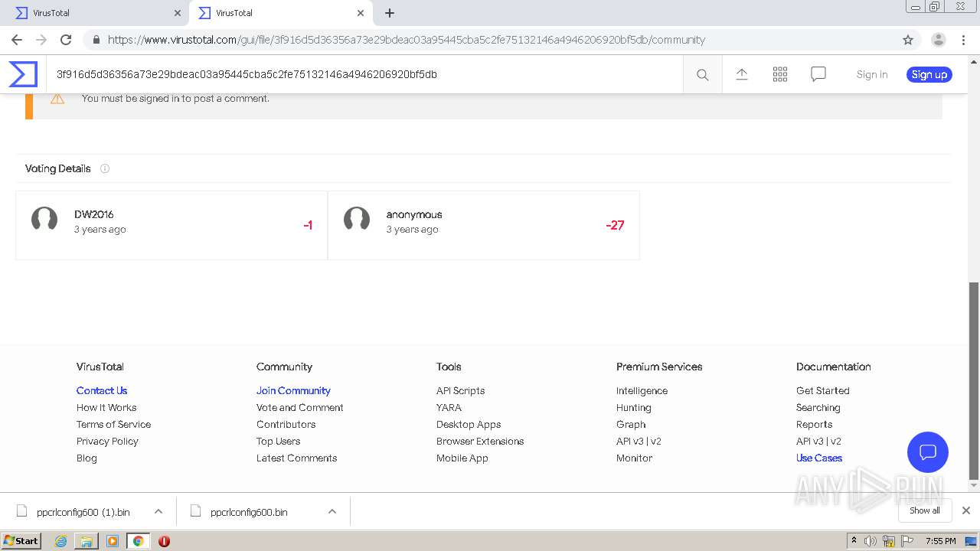Close the active VirusTotal tab

(361, 13)
